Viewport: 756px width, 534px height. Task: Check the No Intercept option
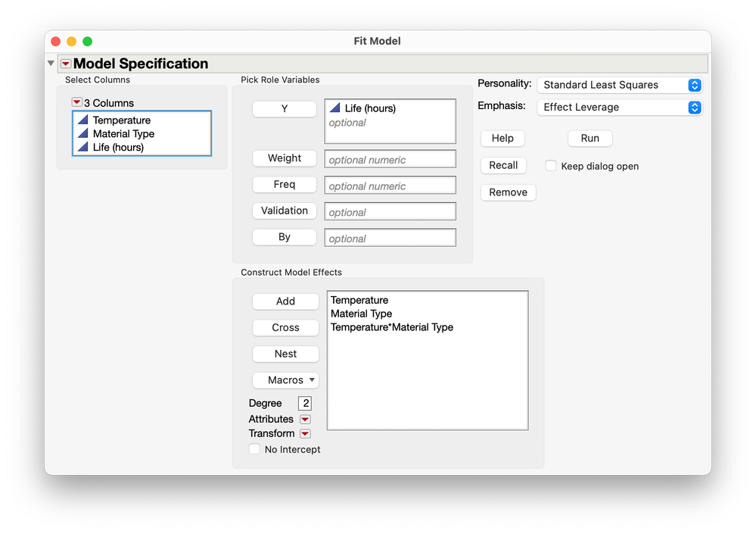pyautogui.click(x=254, y=449)
